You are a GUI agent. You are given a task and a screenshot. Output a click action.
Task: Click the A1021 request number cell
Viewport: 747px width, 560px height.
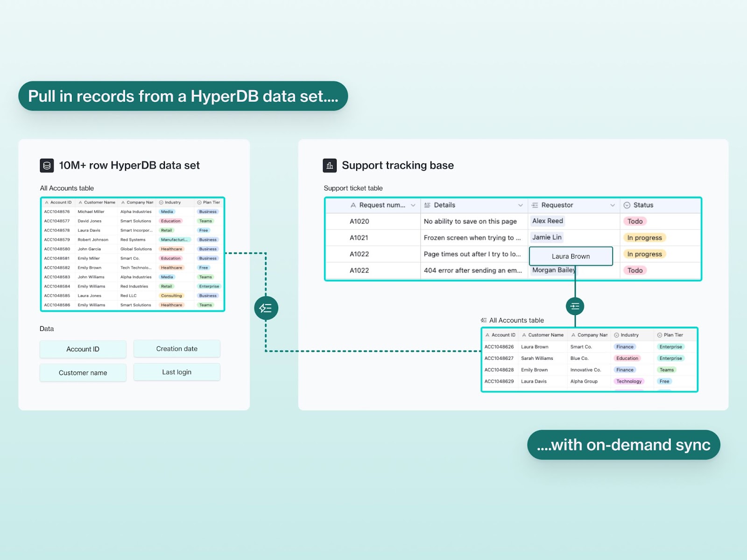pos(359,238)
